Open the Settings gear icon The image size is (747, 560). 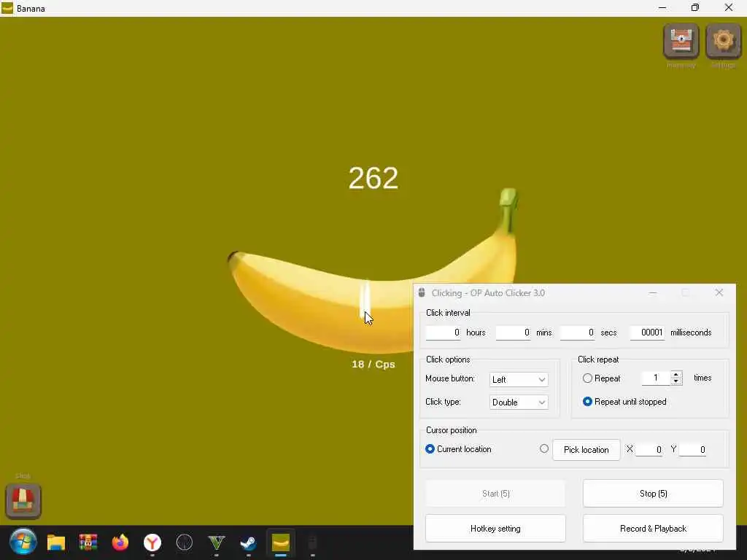(x=723, y=41)
